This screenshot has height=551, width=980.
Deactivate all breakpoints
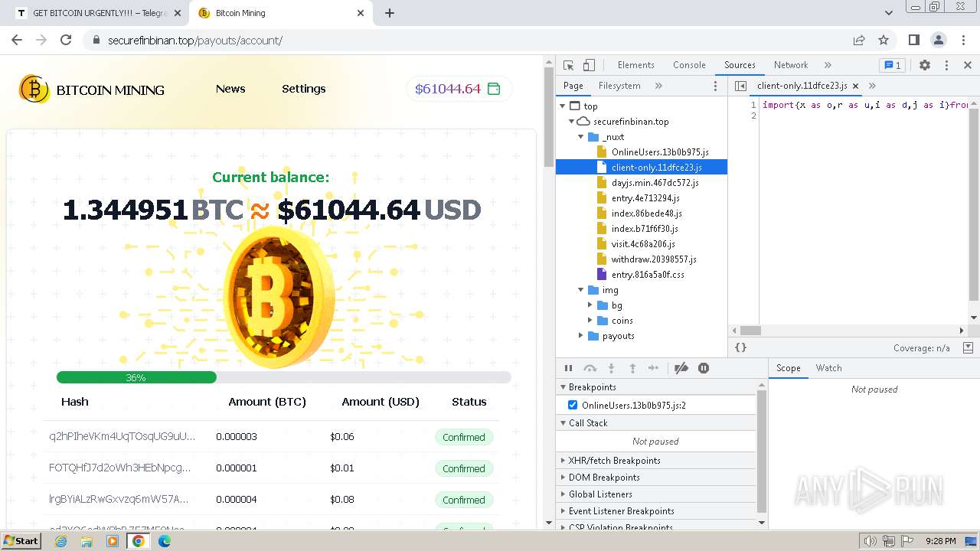(x=681, y=368)
